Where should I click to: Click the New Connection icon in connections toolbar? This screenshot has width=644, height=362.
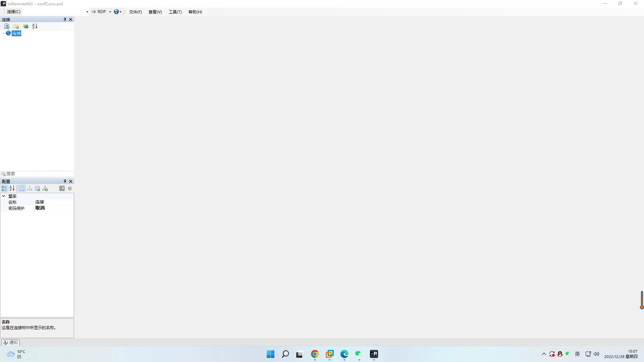(x=7, y=26)
